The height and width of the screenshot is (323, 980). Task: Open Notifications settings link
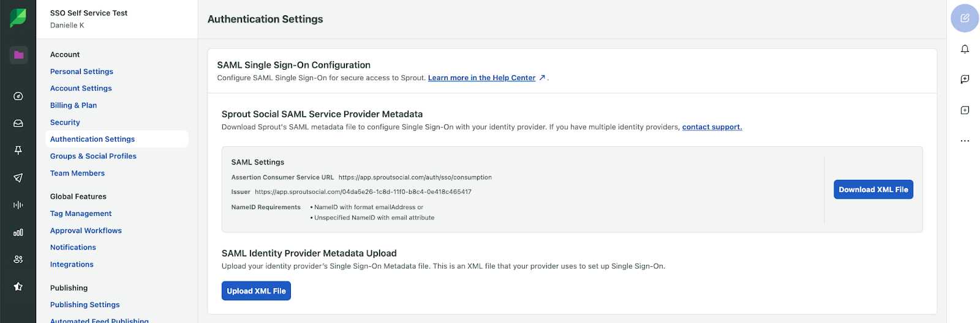click(x=73, y=247)
